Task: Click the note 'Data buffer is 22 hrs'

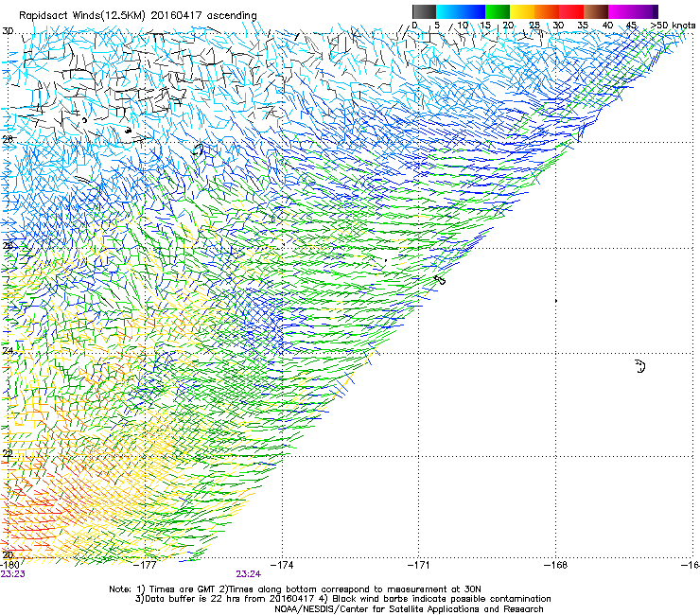Action: coord(193,599)
